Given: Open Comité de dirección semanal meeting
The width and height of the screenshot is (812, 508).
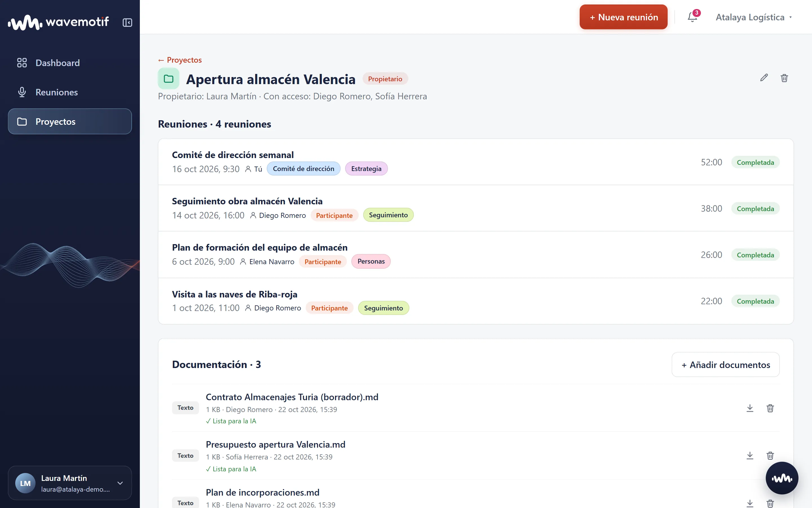Looking at the screenshot, I should coord(476,162).
